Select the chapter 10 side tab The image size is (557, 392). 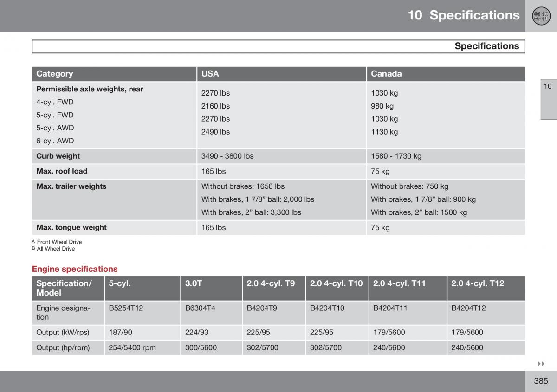(549, 99)
